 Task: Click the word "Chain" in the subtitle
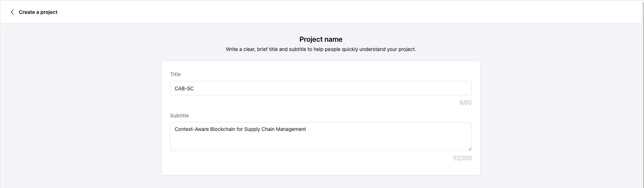click(x=268, y=129)
